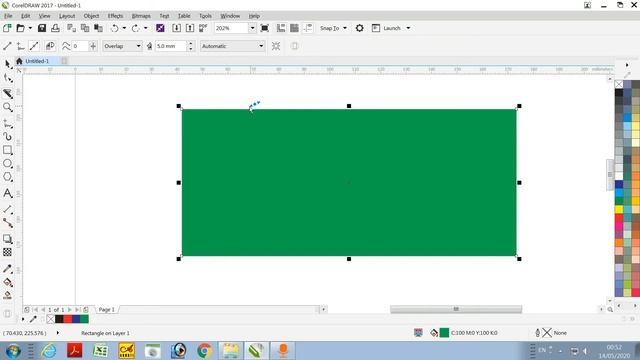Open Internet Explorer from the taskbar

[49, 351]
